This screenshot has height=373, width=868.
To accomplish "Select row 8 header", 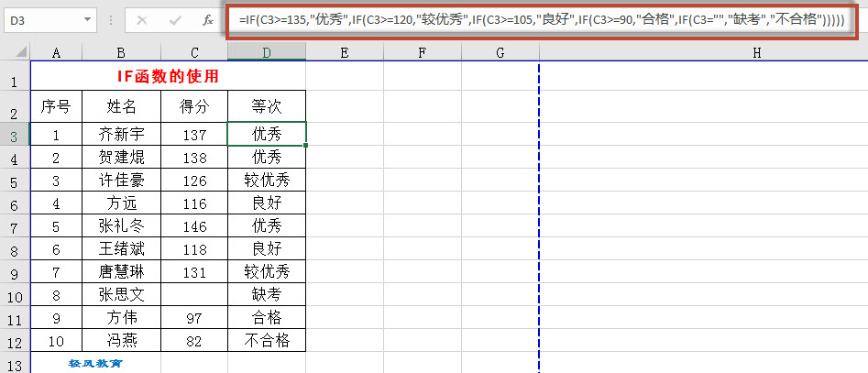I will pos(15,249).
